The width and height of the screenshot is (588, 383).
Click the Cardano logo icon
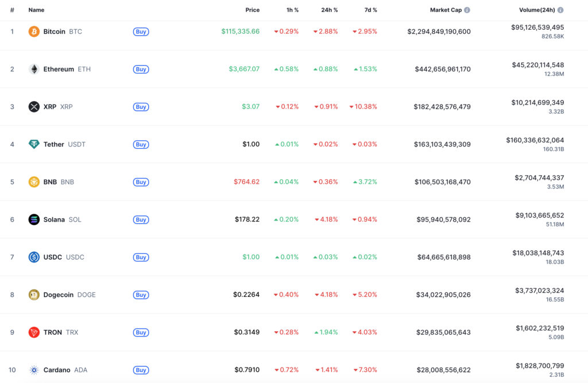[34, 370]
